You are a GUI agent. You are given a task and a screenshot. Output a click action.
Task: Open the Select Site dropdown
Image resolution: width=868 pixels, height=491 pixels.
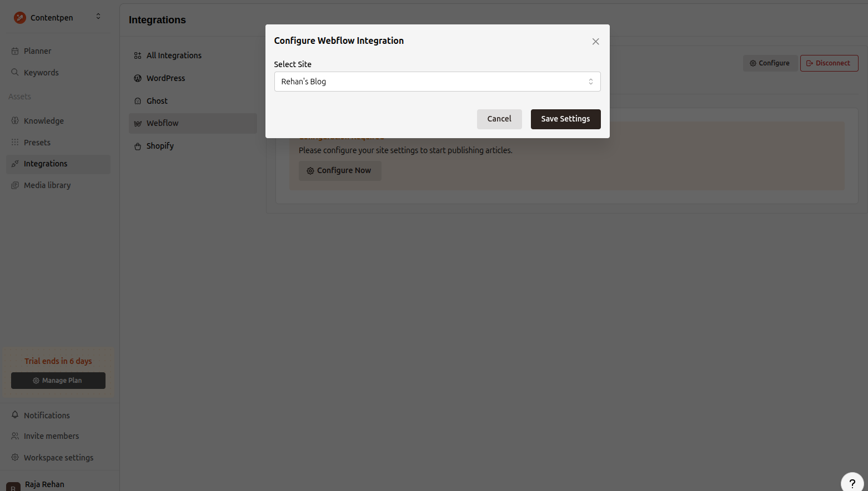[437, 82]
